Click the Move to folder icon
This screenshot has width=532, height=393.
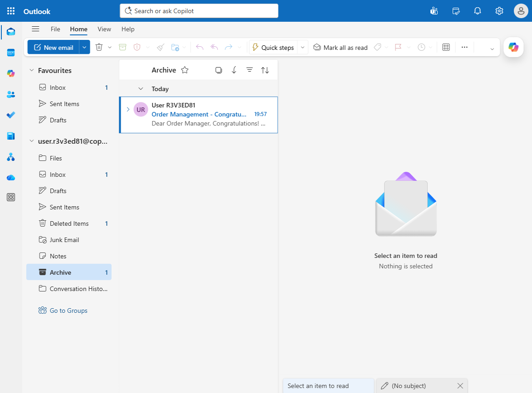pos(175,47)
